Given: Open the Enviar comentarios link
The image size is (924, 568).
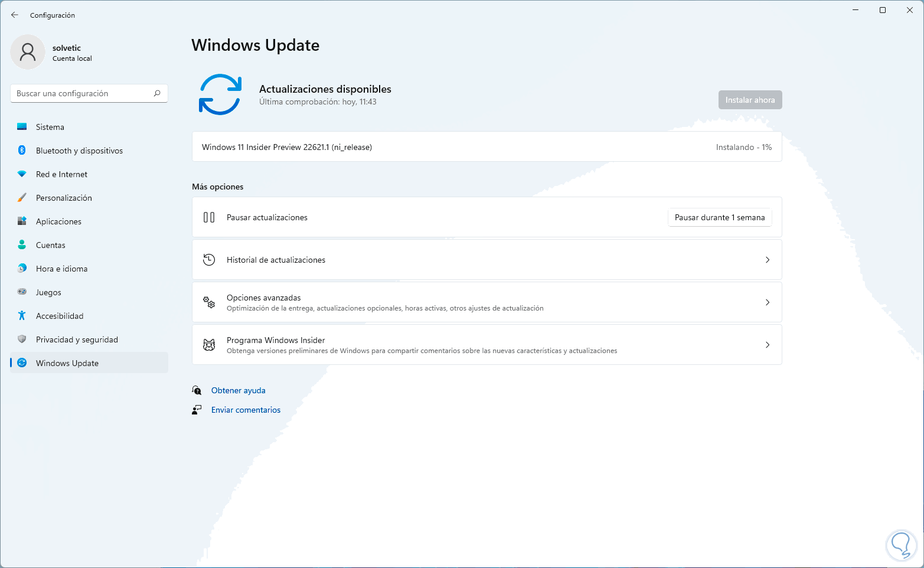Looking at the screenshot, I should pyautogui.click(x=246, y=410).
